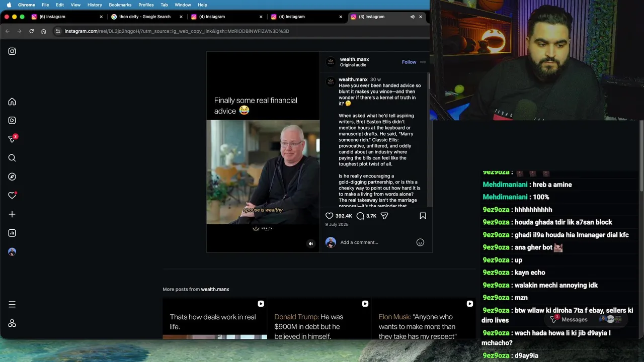644x362 pixels.
Task: Open the Bookmarks menu
Action: (120, 5)
